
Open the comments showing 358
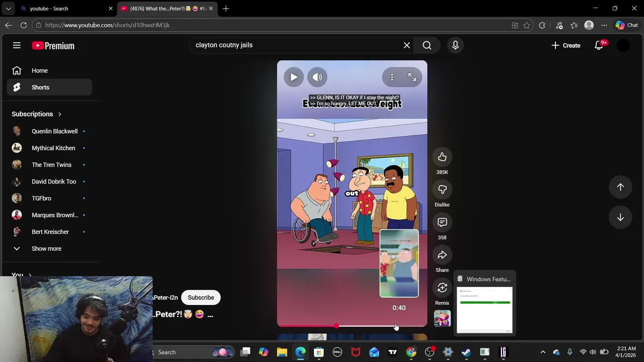coord(442,222)
